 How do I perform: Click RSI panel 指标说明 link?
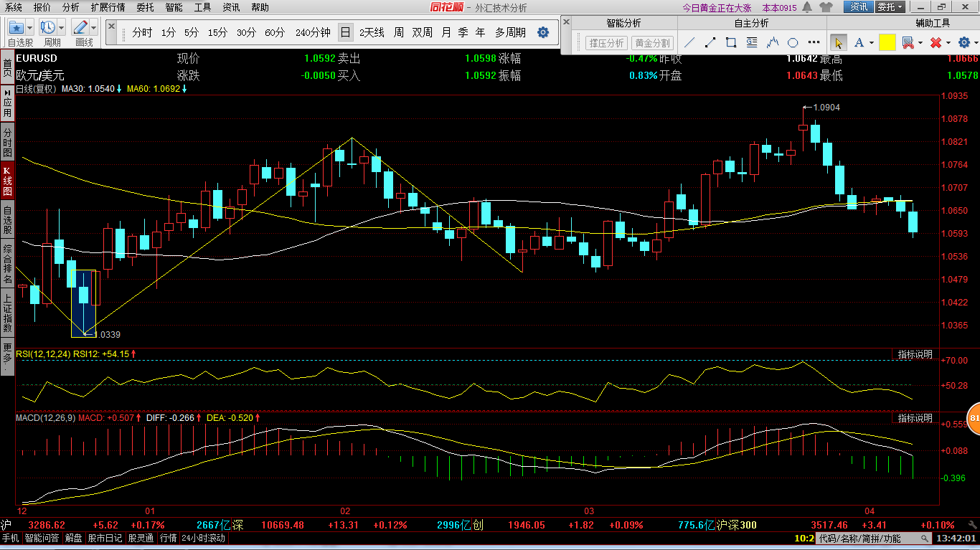tap(915, 354)
